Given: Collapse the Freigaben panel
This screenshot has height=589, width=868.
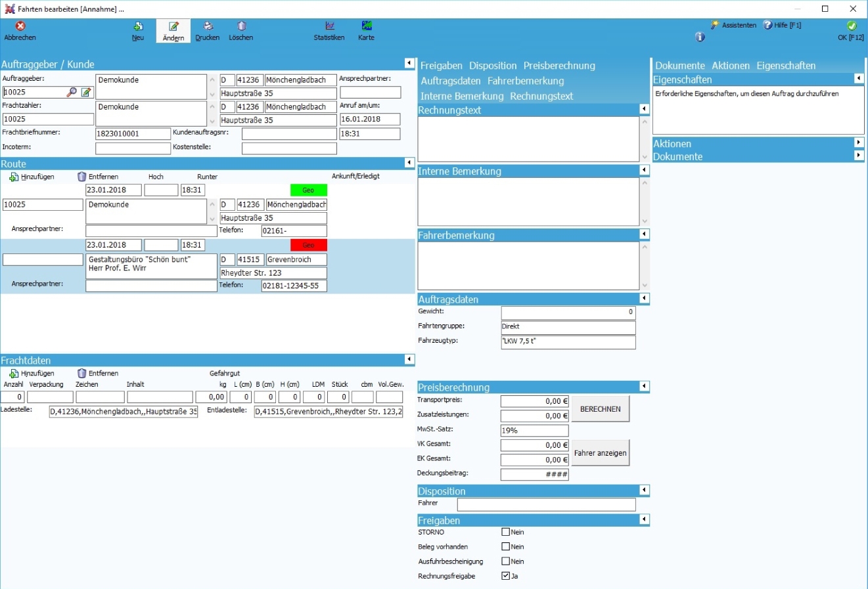Looking at the screenshot, I should click(644, 519).
